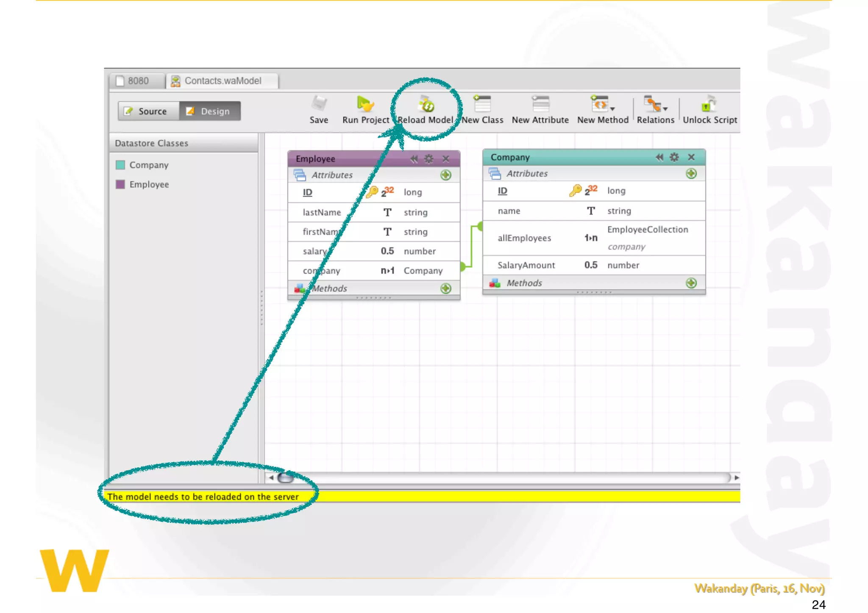Add a New Attribute via the toolbar

(540, 104)
